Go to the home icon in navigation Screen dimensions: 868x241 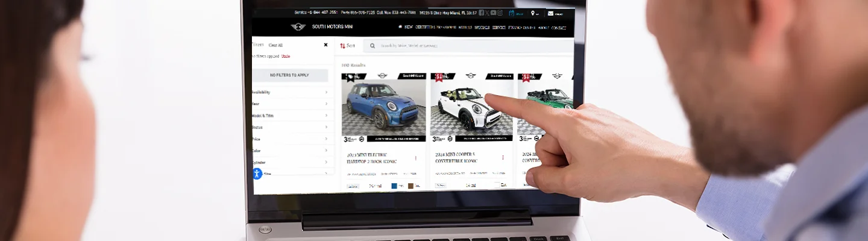pyautogui.click(x=400, y=27)
